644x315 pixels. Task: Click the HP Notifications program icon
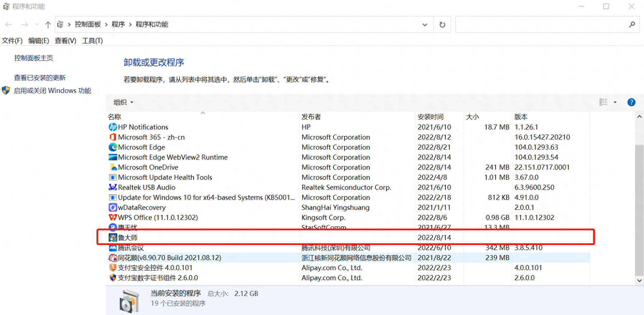[x=113, y=127]
